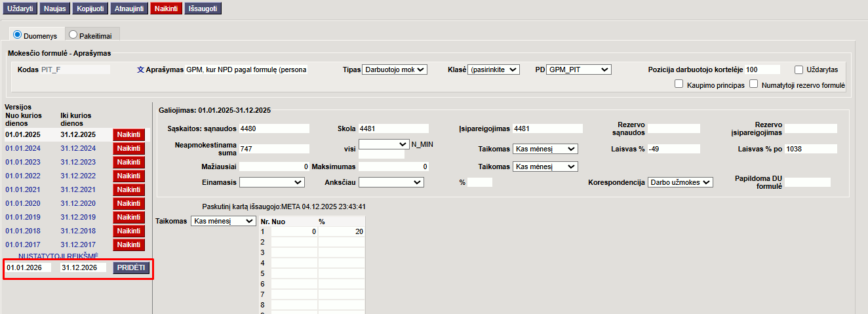Click the PRIDĖTI button to add version
This screenshot has width=868, height=314.
(x=131, y=267)
